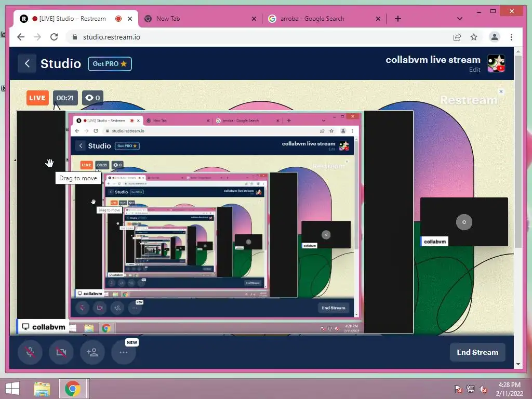532x399 pixels.
Task: Unmute the microphone in Studio toolbar
Action: pyautogui.click(x=30, y=352)
